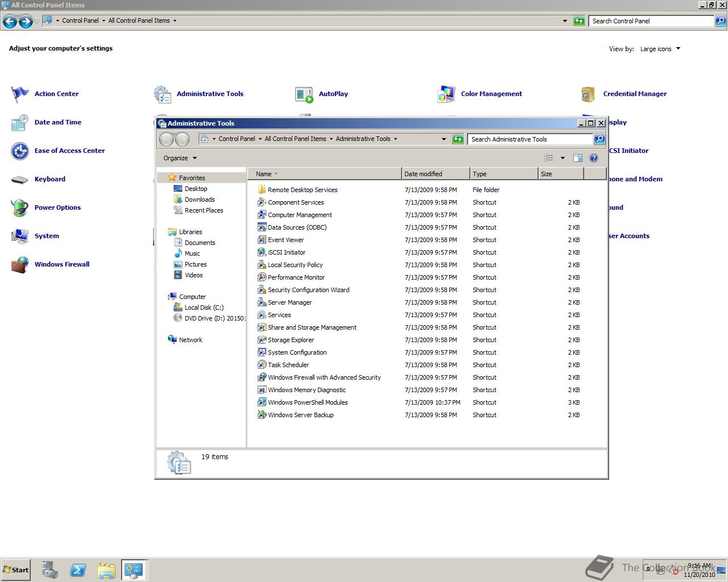Select Computer Management shortcut
The height and width of the screenshot is (582, 728).
[x=295, y=215]
